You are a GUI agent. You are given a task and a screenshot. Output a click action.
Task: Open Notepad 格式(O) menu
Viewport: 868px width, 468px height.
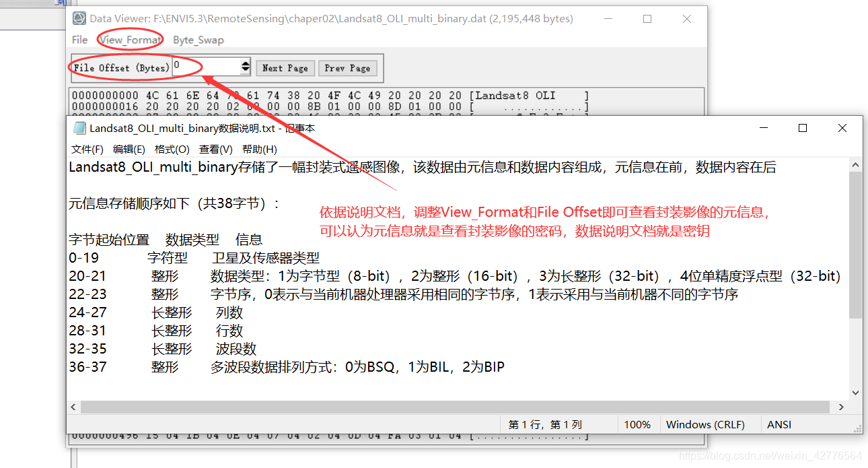click(172, 149)
